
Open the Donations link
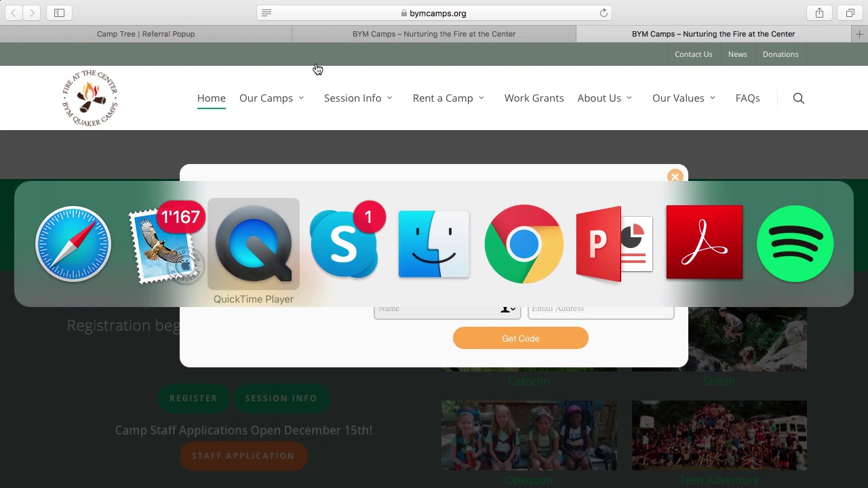pos(781,54)
